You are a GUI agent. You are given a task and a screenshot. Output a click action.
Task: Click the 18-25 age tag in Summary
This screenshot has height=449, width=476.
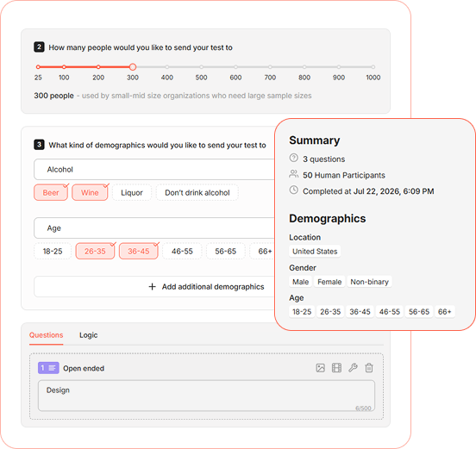(302, 312)
